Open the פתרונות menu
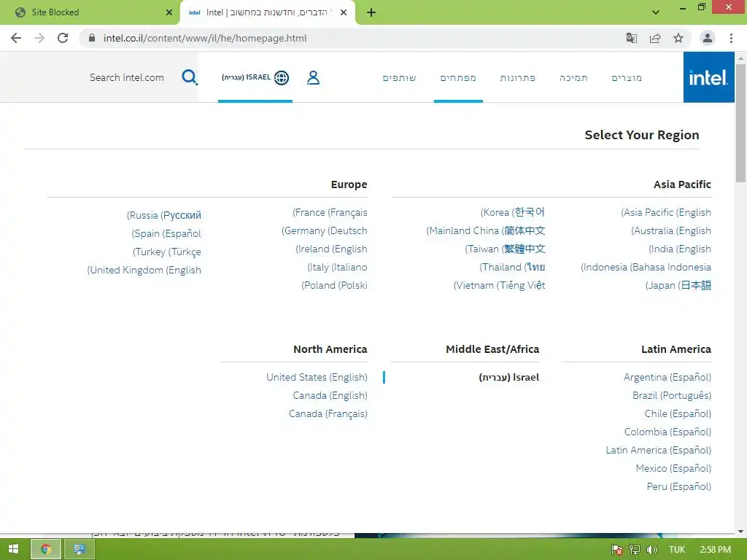 518,77
